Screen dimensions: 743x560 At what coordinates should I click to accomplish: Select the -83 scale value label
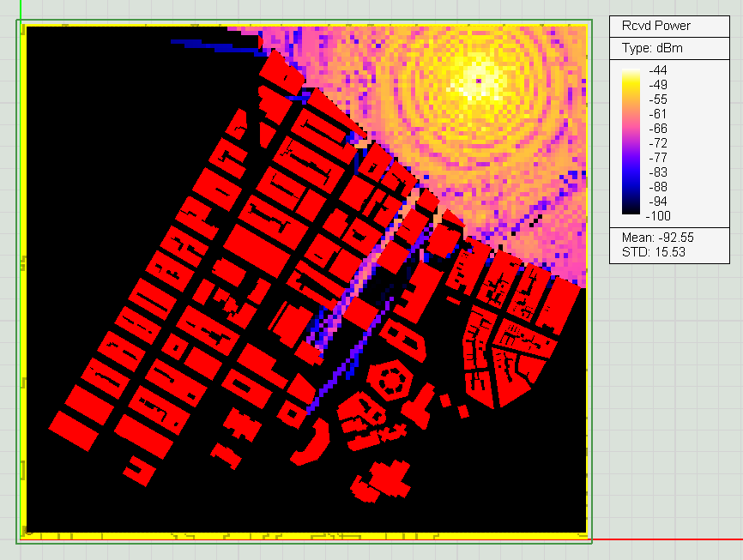[x=658, y=172]
